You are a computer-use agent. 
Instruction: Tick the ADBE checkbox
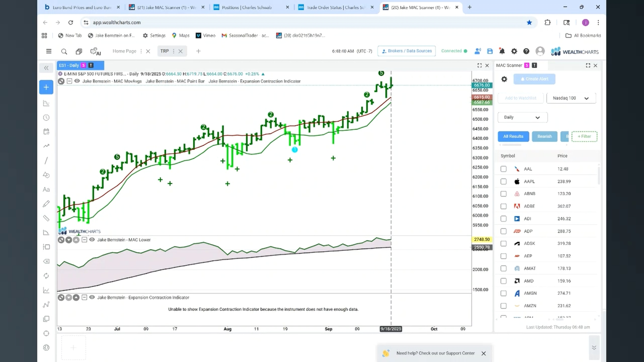tap(503, 206)
